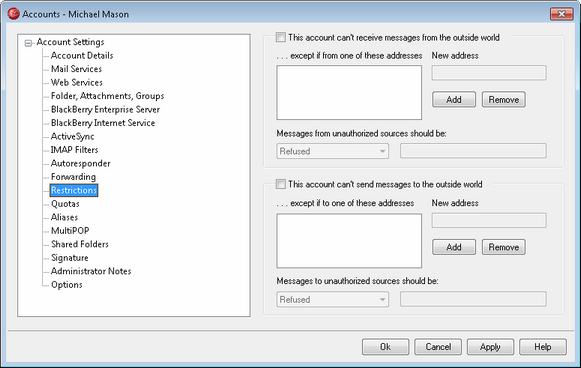The image size is (581, 368).
Task: Select Account Details in the tree
Action: 82,56
